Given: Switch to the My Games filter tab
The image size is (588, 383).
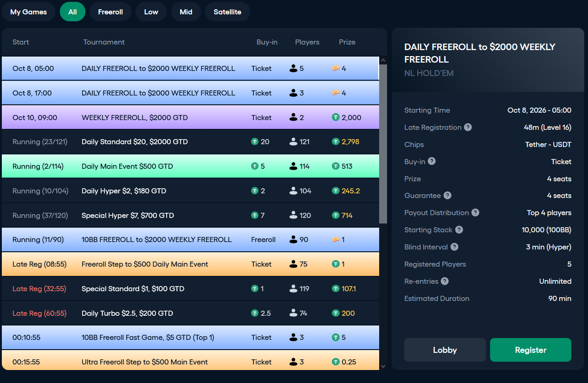Looking at the screenshot, I should coord(28,12).
